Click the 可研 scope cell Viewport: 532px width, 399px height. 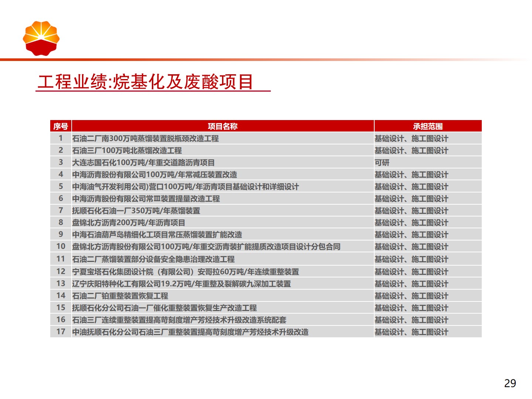click(x=428, y=163)
